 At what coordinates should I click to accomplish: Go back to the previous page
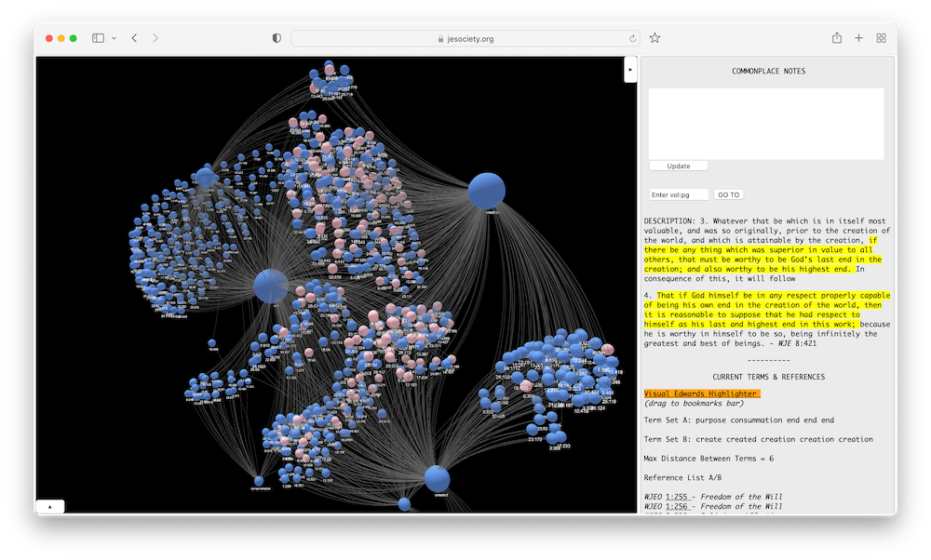[135, 38]
